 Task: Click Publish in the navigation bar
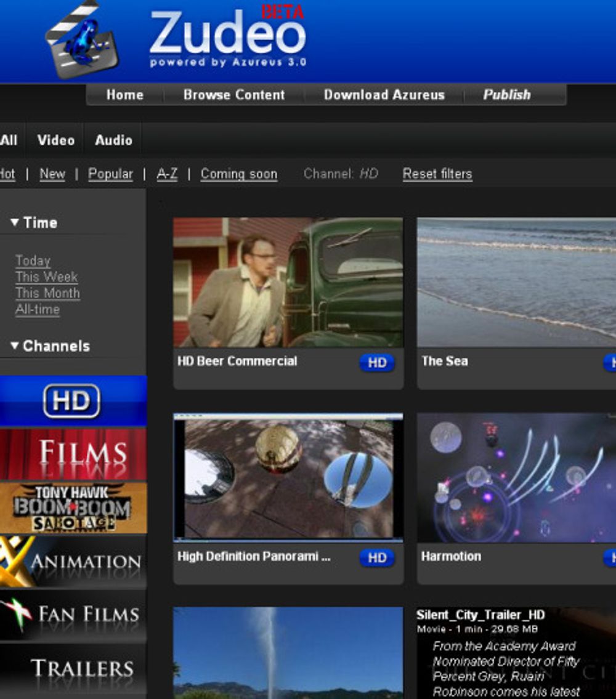pos(507,94)
